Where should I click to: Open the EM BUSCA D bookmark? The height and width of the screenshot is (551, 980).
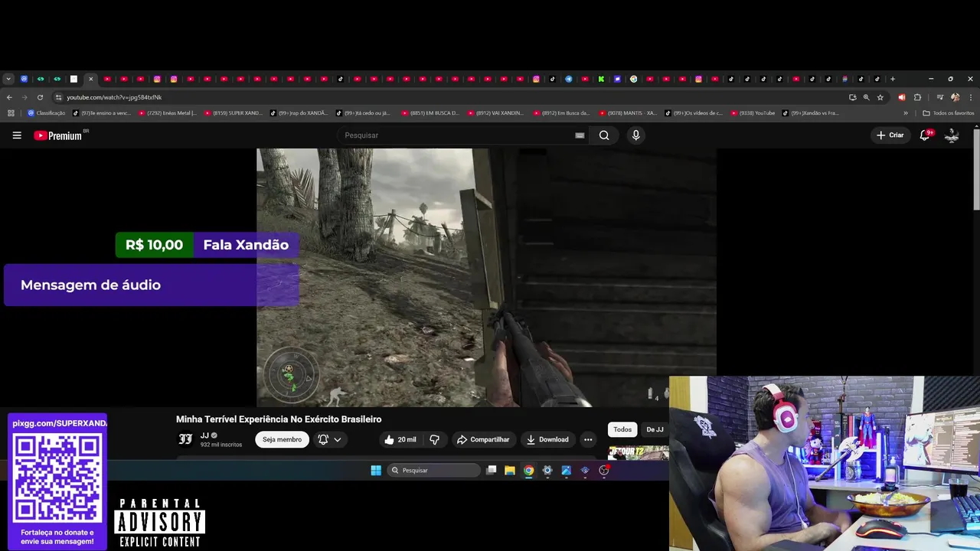coord(430,113)
